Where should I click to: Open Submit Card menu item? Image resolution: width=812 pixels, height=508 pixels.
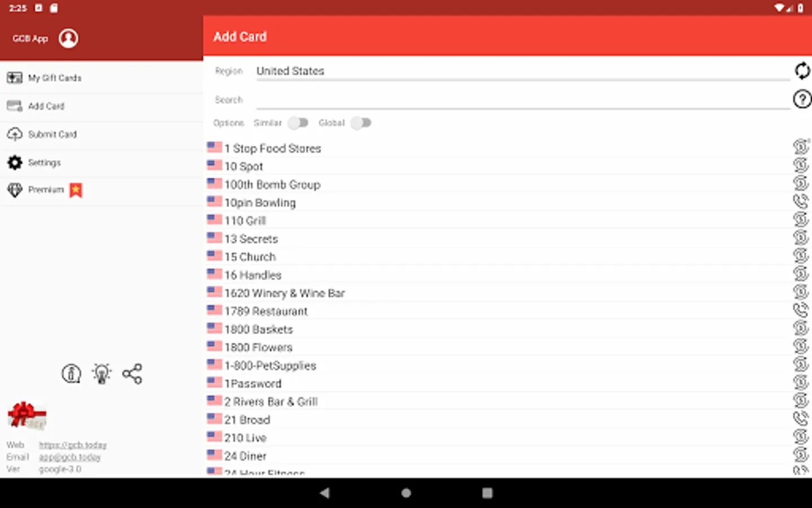101,134
